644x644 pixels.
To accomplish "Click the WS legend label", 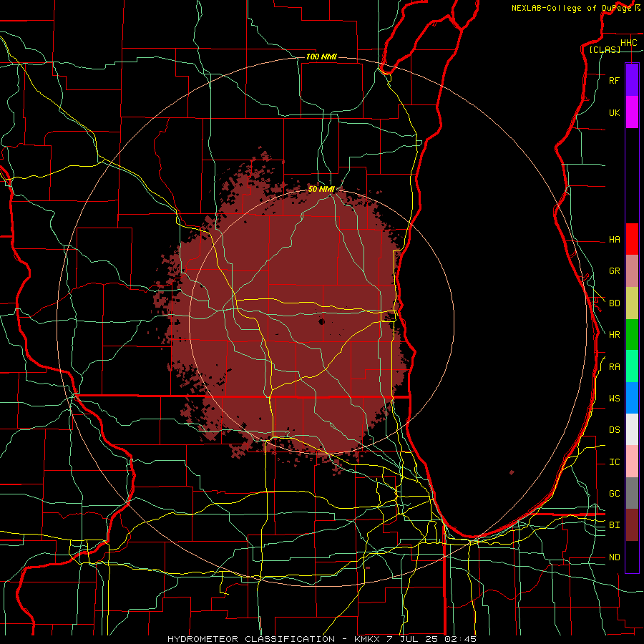I will (614, 398).
